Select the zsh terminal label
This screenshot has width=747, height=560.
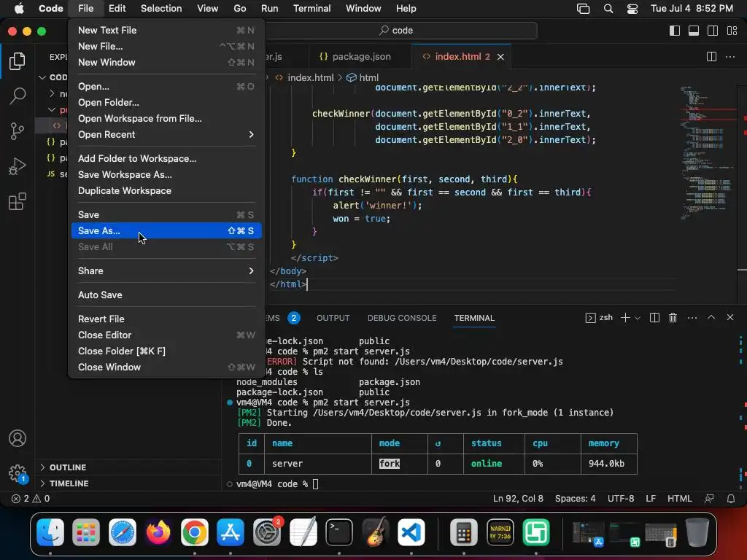[600, 318]
